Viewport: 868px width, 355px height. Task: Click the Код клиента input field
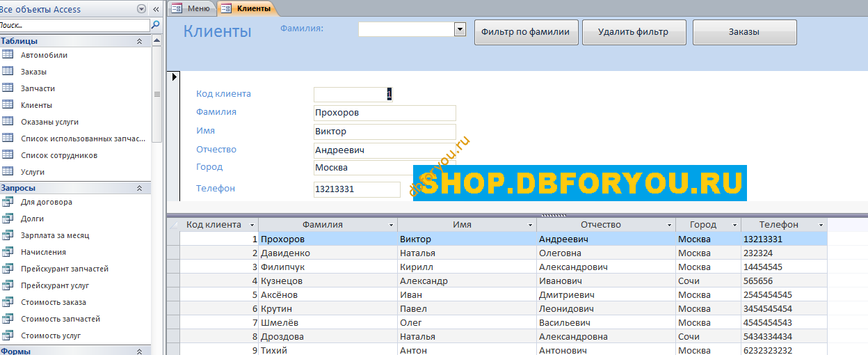pyautogui.click(x=353, y=94)
